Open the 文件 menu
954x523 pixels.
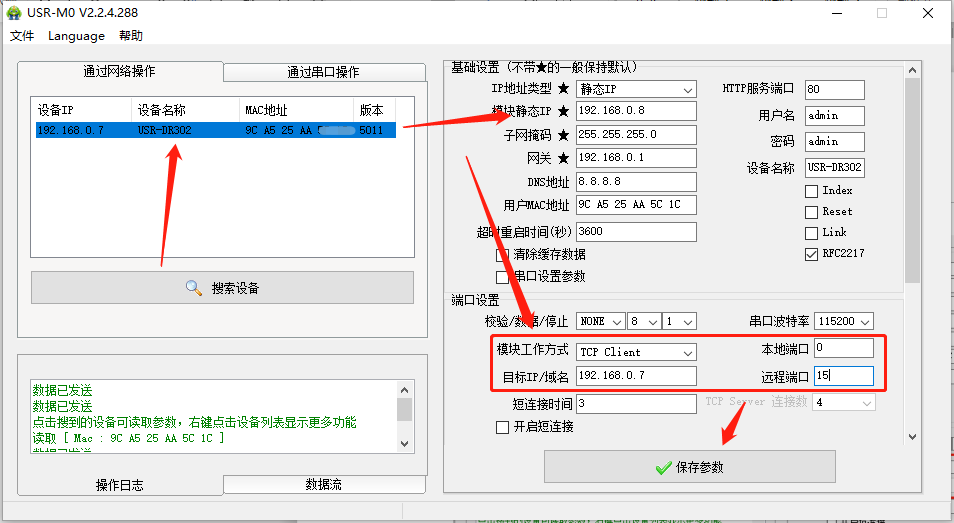coord(22,36)
